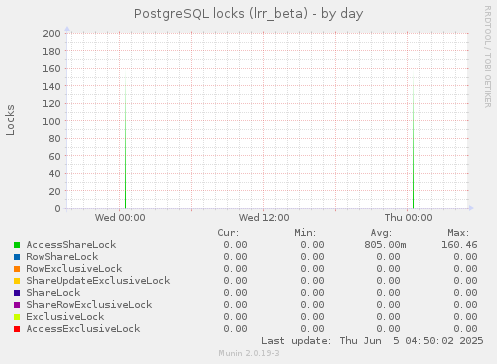The image size is (497, 364).
Task: Click the red AccessExclusiveLock color swatch
Action: pos(17,329)
